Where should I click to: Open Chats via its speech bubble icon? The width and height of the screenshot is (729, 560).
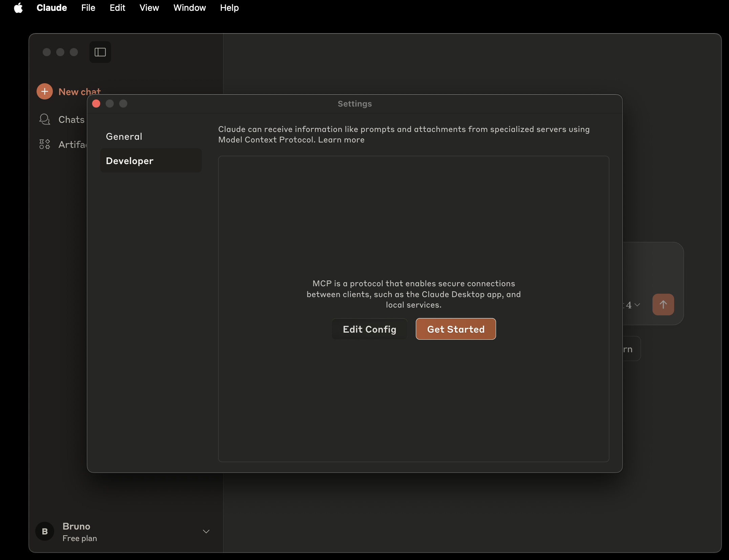45,119
